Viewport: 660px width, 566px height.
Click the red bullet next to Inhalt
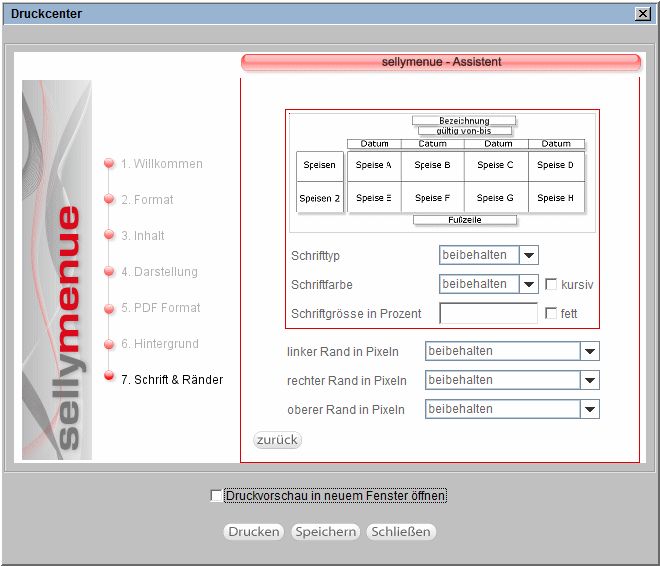pyautogui.click(x=109, y=236)
